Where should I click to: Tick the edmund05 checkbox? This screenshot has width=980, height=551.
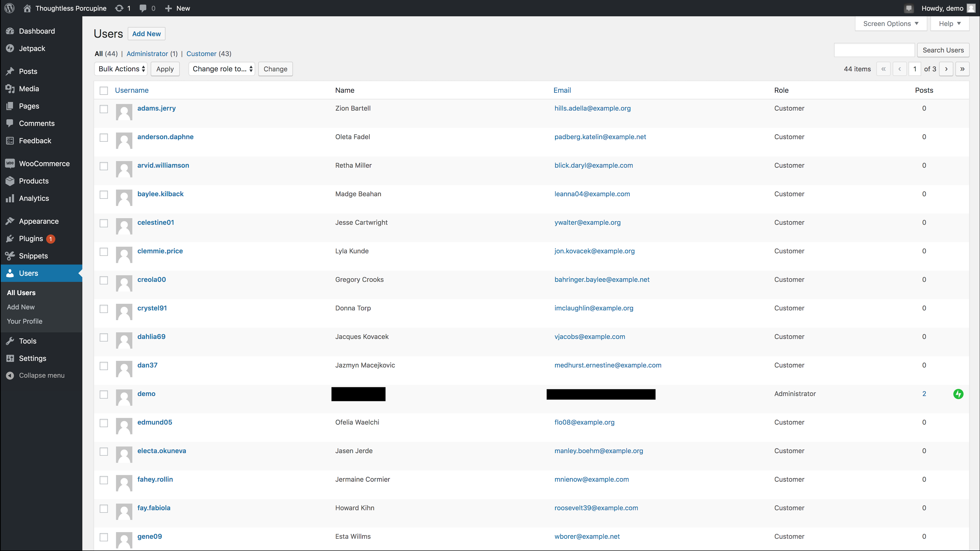[x=104, y=423]
